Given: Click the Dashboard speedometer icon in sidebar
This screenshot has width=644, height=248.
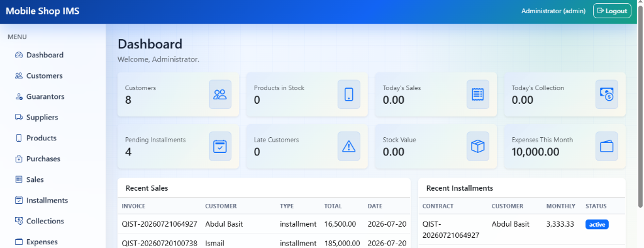Looking at the screenshot, I should click(18, 55).
